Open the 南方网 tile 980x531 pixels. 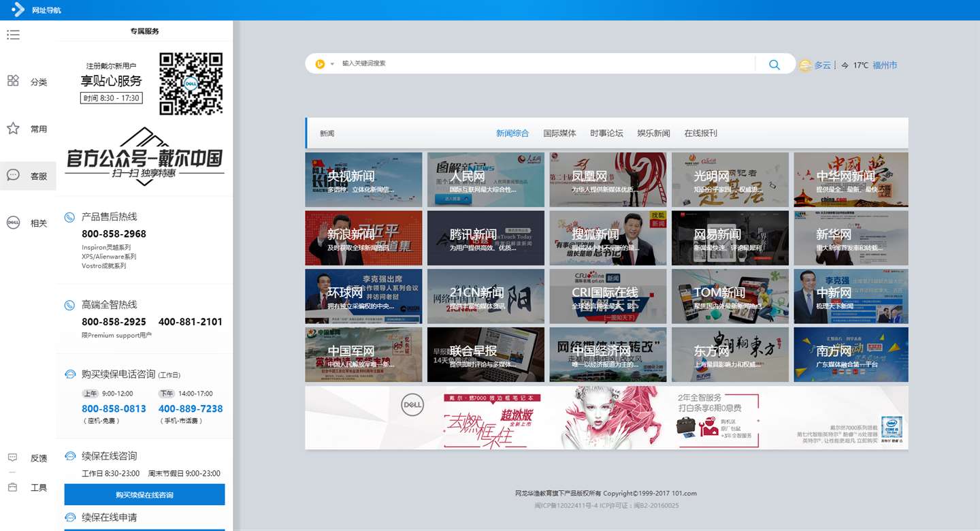[x=851, y=355]
